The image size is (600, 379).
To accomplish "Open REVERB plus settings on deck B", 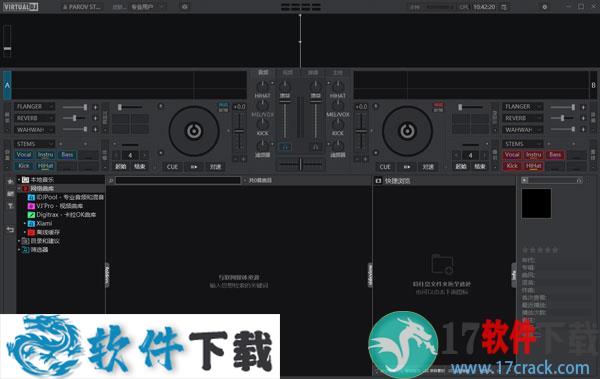I will [x=584, y=118].
